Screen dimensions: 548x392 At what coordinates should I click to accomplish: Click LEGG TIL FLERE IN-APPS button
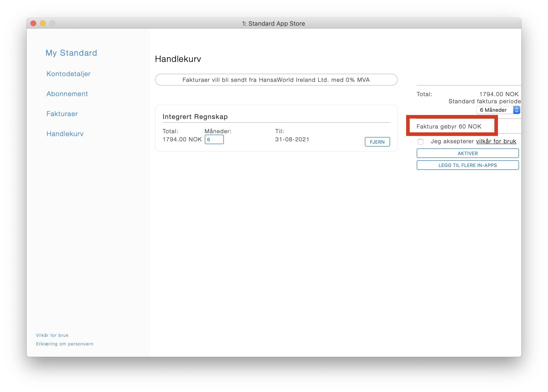(467, 165)
